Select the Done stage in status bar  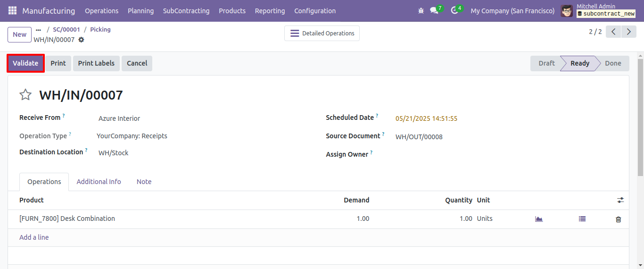coord(613,63)
